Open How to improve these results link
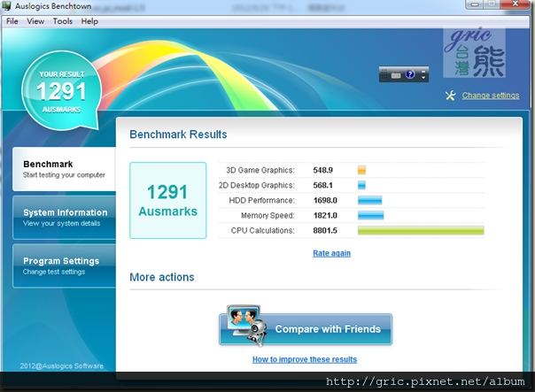 pos(305,359)
